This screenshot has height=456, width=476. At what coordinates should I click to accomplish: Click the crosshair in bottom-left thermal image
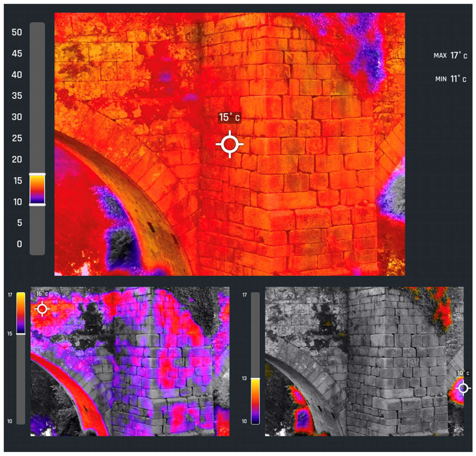[x=42, y=309]
